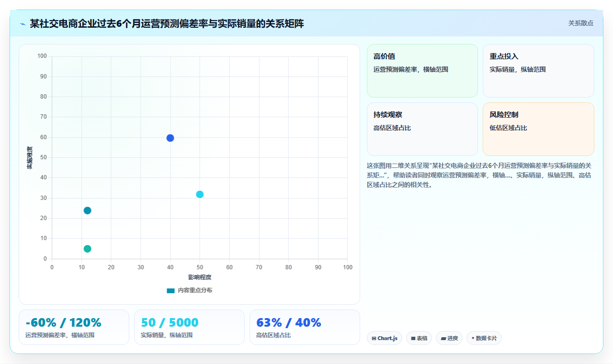Click the 数据卡片 tag
This screenshot has height=364, width=613.
[x=484, y=338]
